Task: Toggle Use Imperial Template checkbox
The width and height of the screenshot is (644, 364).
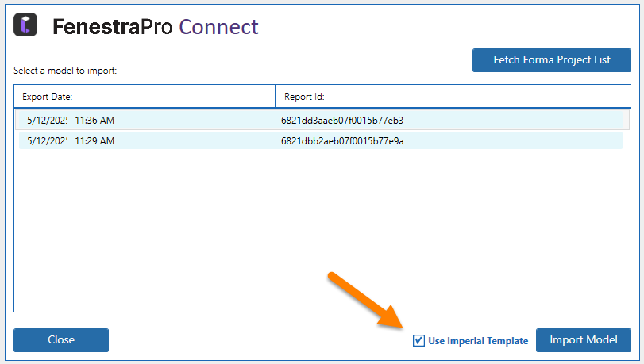Action: point(418,341)
